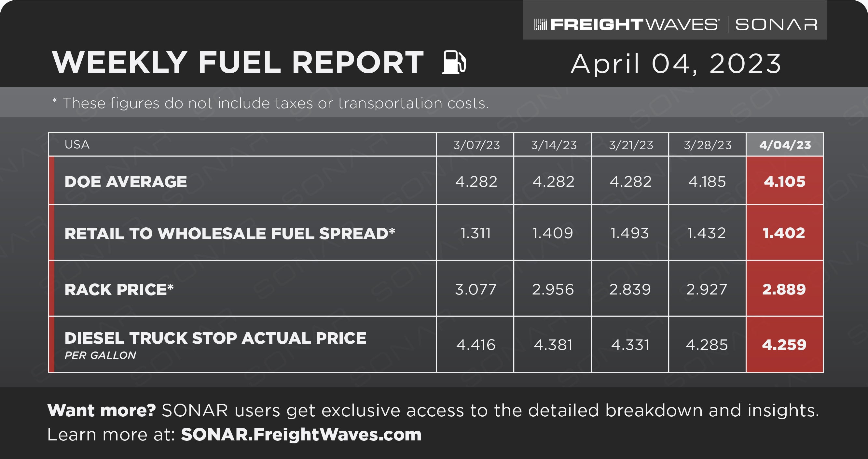Click the 1.493 fuel spread value
This screenshot has width=868, height=459.
pyautogui.click(x=630, y=233)
